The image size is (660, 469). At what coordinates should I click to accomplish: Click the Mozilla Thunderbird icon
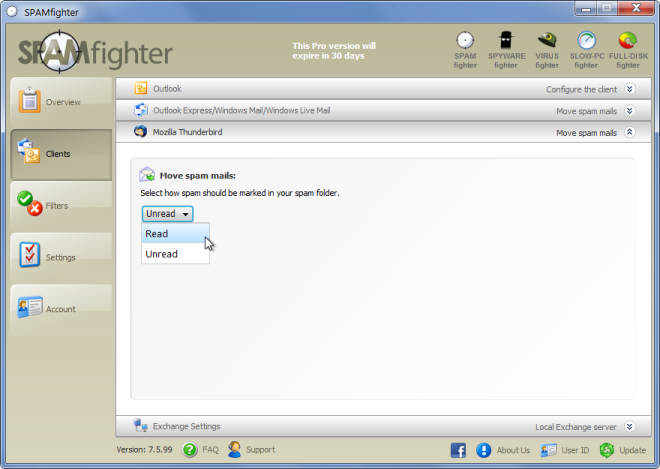pos(141,132)
